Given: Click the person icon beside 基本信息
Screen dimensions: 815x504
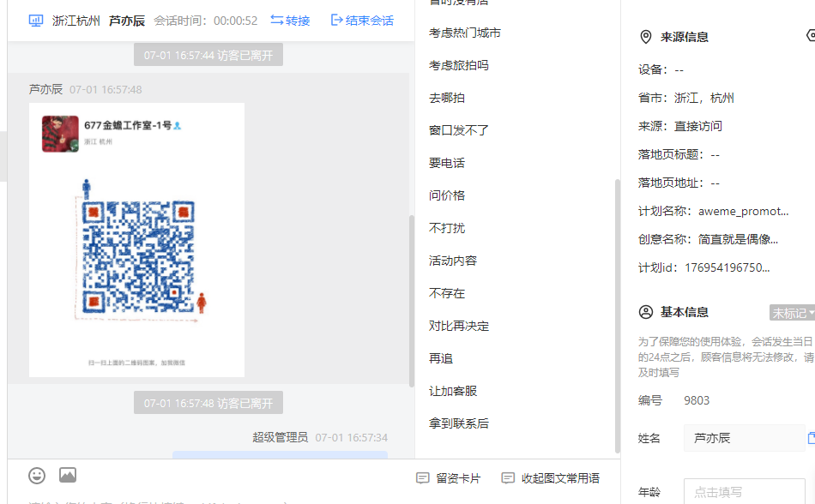Looking at the screenshot, I should pyautogui.click(x=645, y=312).
